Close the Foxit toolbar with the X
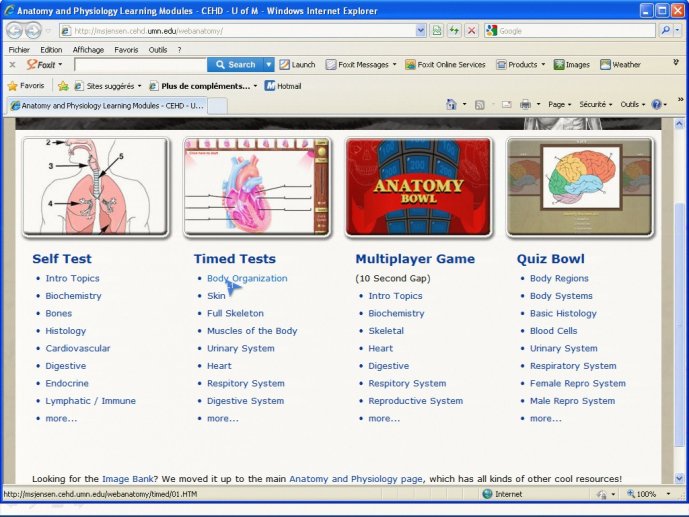Screen dimensions: 689x517 [x=12, y=65]
